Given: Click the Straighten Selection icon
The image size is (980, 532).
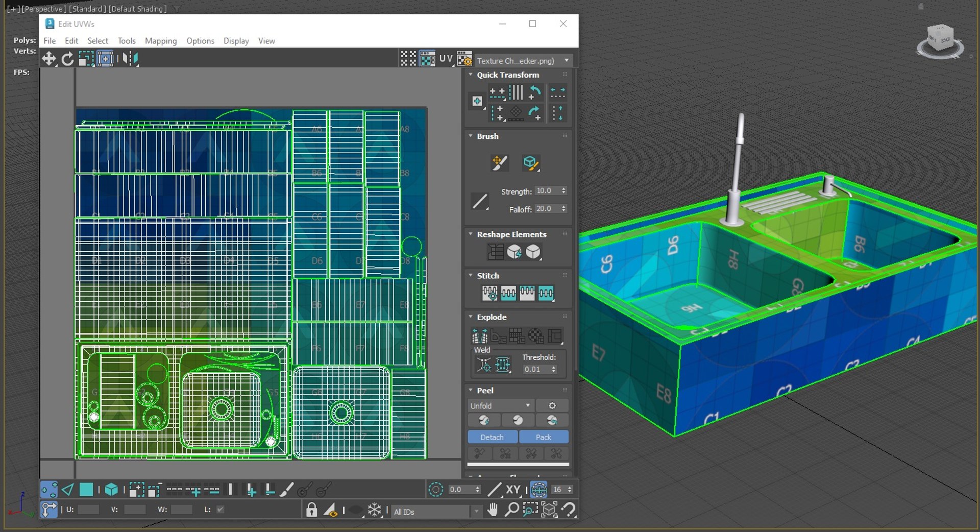Looking at the screenshot, I should click(x=495, y=251).
